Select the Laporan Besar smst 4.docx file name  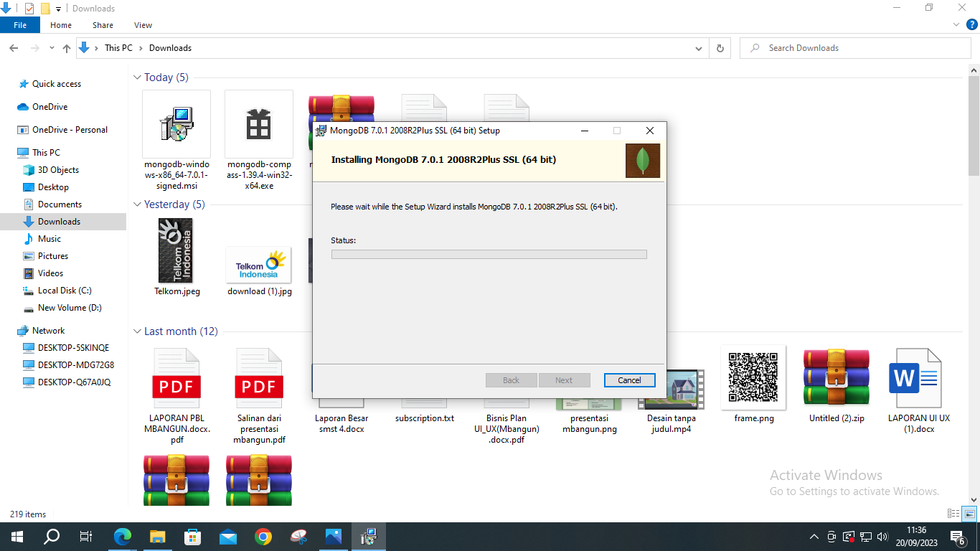(341, 423)
